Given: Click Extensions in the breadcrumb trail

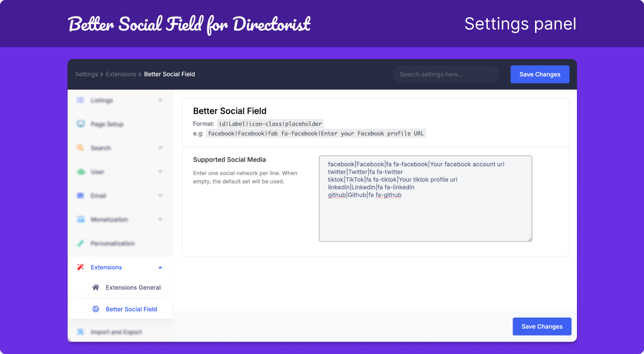Looking at the screenshot, I should coord(121,74).
